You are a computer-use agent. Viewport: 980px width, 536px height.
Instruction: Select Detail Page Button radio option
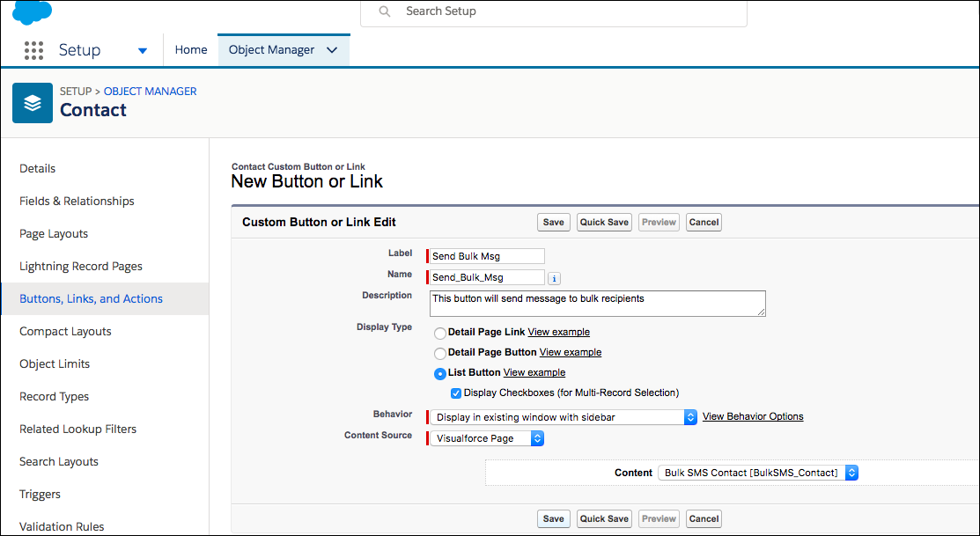pos(440,353)
